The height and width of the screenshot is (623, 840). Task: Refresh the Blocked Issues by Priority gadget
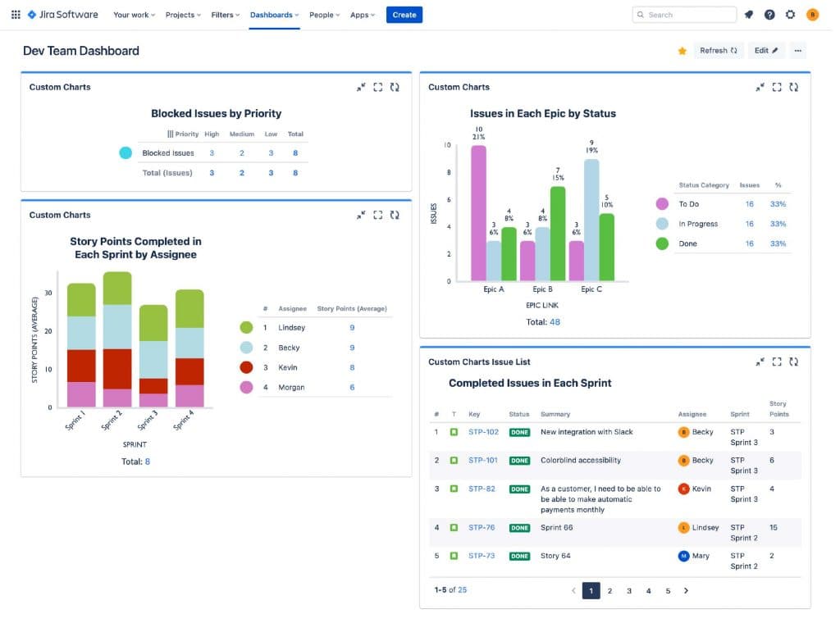[x=395, y=87]
